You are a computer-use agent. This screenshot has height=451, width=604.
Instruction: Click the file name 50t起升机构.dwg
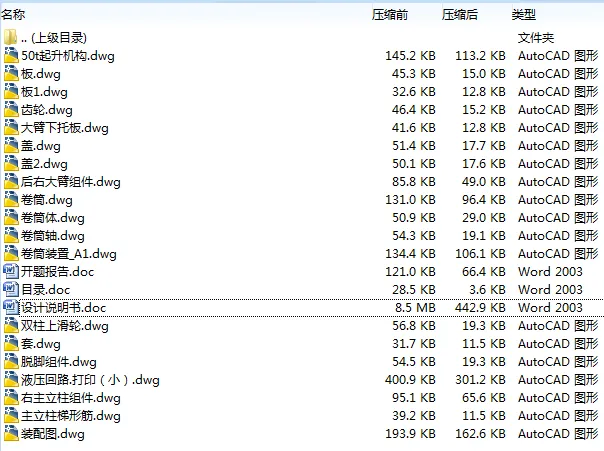coord(68,56)
